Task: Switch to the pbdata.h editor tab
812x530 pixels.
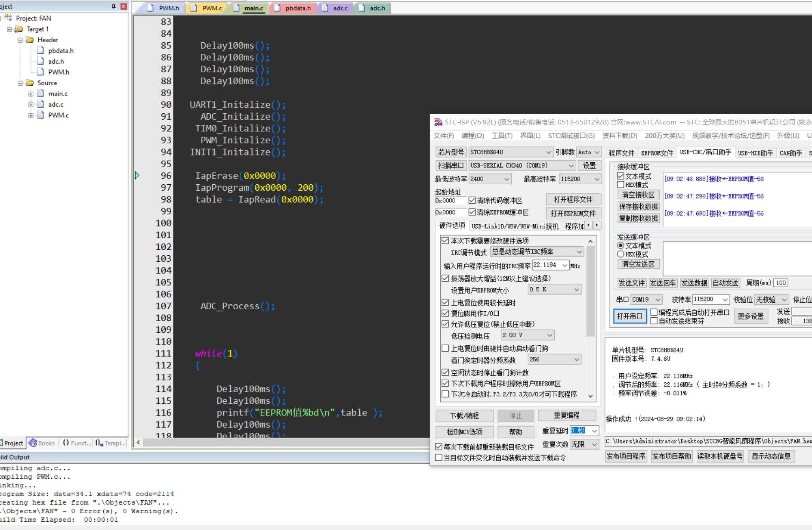Action: tap(293, 8)
